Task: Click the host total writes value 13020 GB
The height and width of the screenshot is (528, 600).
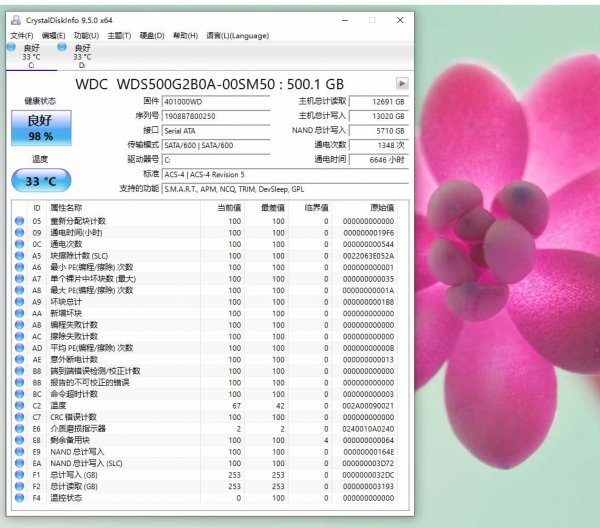Action: [x=379, y=116]
